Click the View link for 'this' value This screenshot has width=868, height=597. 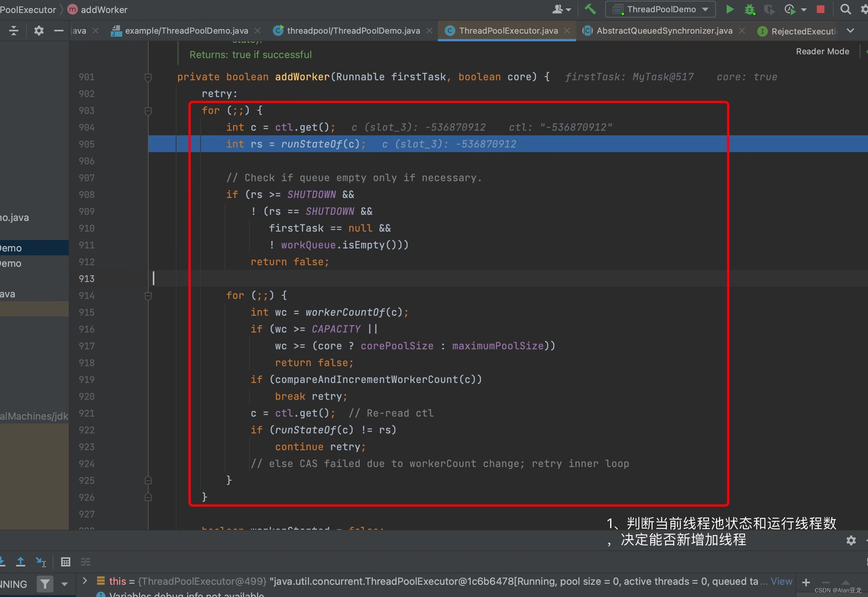tap(781, 581)
